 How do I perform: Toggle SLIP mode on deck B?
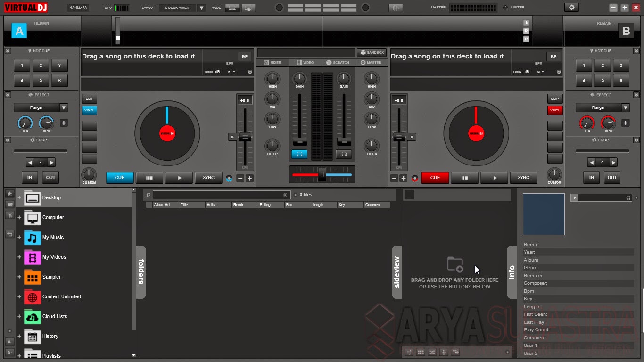click(555, 99)
